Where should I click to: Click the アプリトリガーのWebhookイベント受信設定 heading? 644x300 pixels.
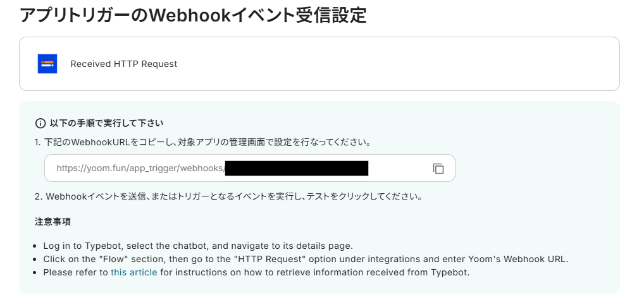pyautogui.click(x=193, y=15)
